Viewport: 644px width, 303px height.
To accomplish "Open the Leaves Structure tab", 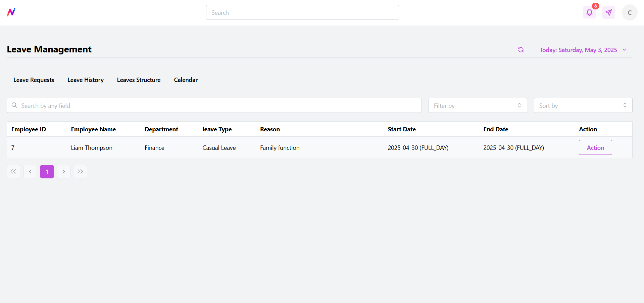I will click(x=139, y=80).
